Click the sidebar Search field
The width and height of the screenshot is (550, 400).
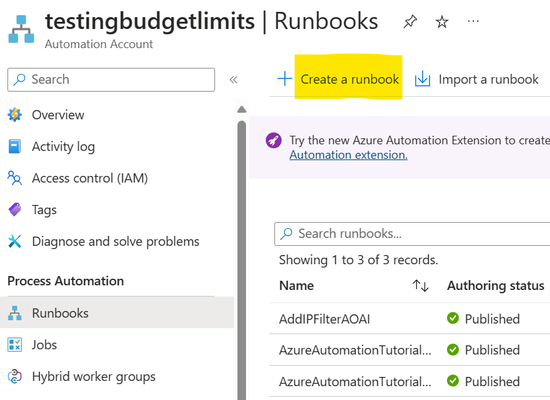[x=111, y=80]
